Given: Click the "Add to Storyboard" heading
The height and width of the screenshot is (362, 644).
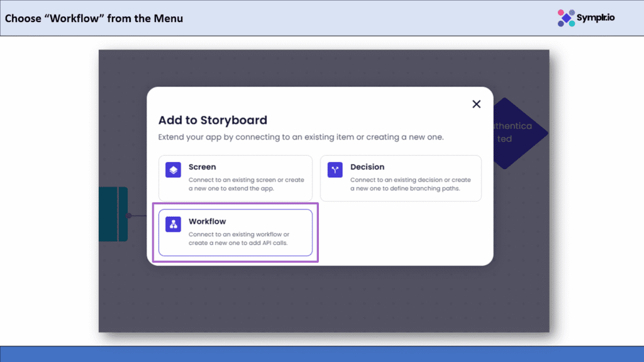Looking at the screenshot, I should (x=213, y=120).
